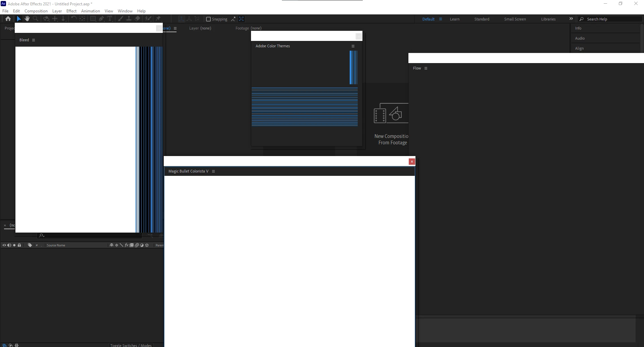Open the Adobe Color Themes panel menu
The height and width of the screenshot is (347, 644).
(x=353, y=46)
